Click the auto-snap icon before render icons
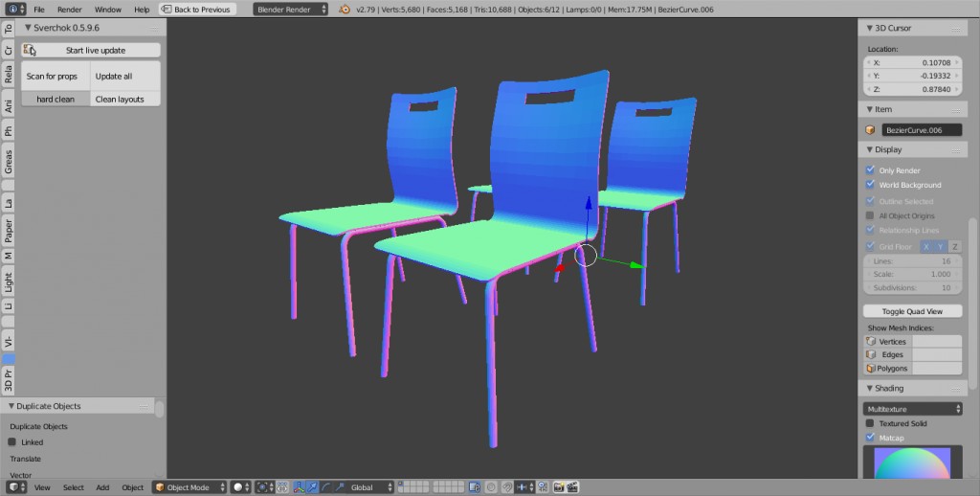This screenshot has width=980, height=496. [543, 487]
